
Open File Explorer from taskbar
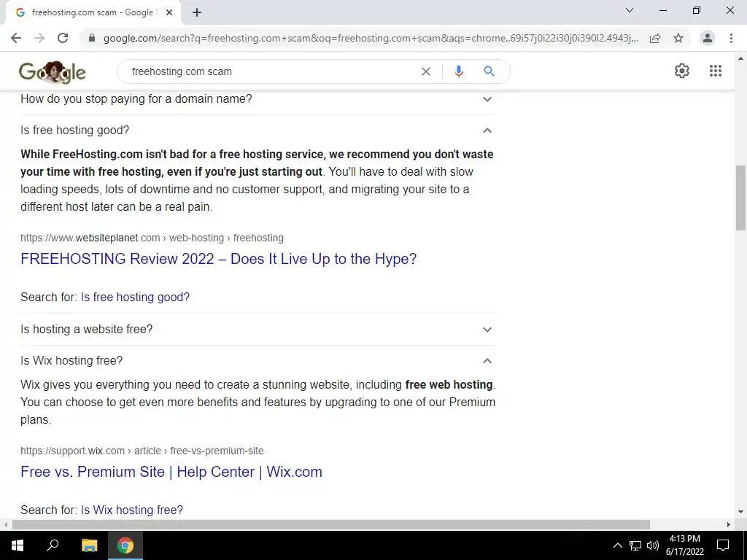click(89, 545)
